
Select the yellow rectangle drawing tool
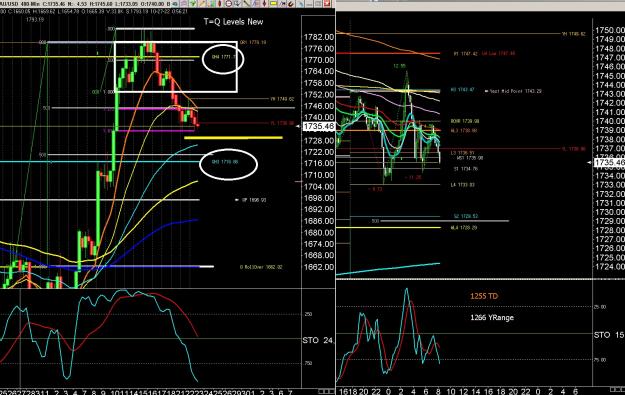tap(273, 3)
